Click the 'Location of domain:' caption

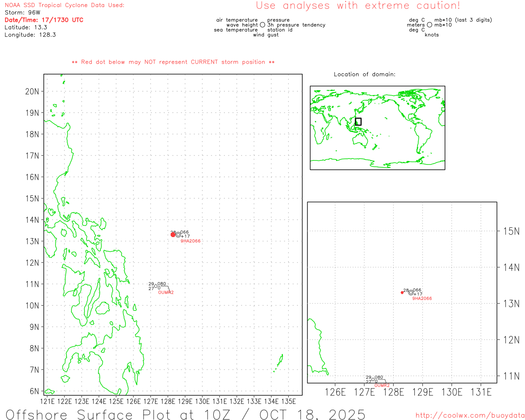[x=364, y=75]
